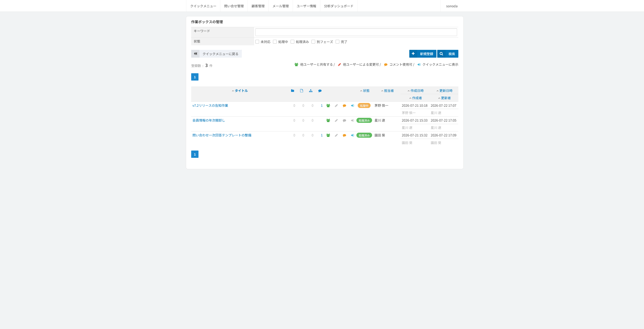
Task: Open the 会員情報の年次棚卸し link
Action: point(209,121)
